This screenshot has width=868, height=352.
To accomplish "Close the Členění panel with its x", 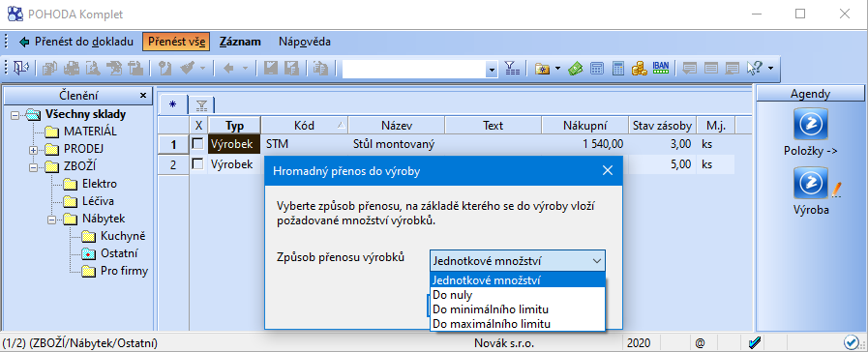I will 143,95.
